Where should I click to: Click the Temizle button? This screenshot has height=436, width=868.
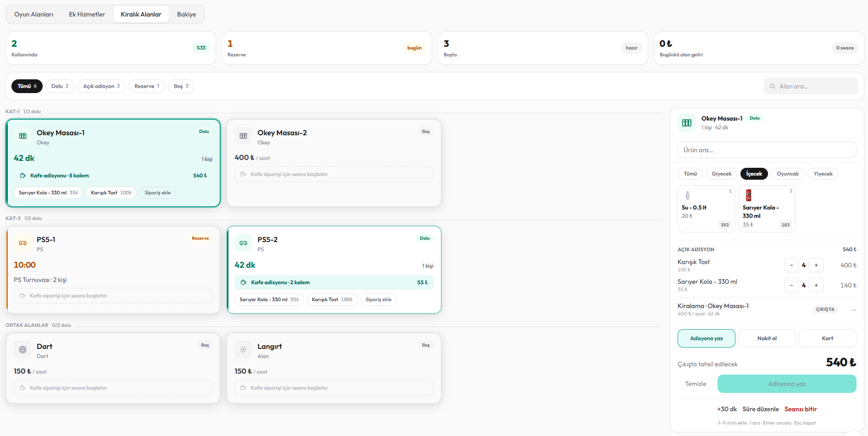point(696,384)
